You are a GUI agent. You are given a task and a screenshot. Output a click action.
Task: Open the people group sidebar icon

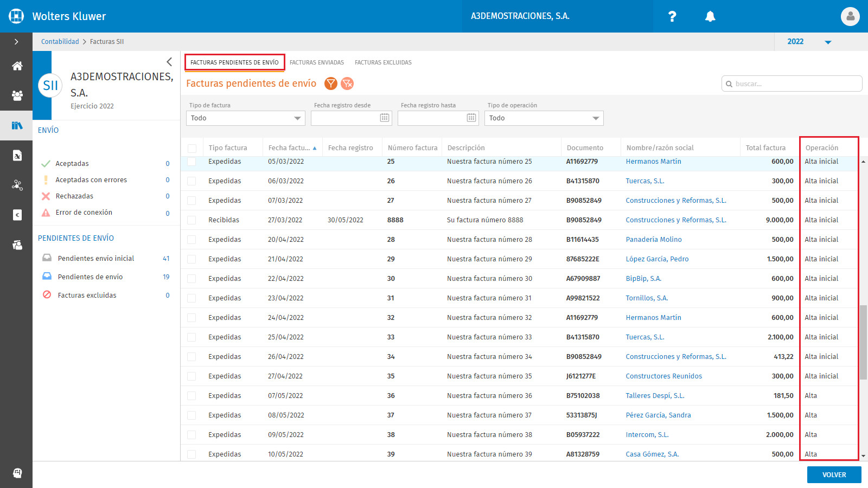point(17,96)
